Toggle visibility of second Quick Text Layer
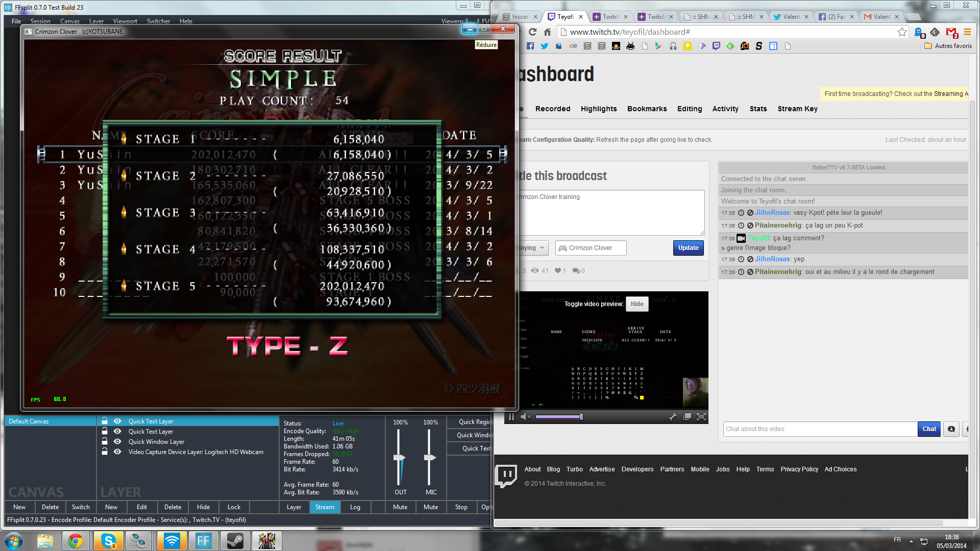This screenshot has height=551, width=980. (117, 431)
